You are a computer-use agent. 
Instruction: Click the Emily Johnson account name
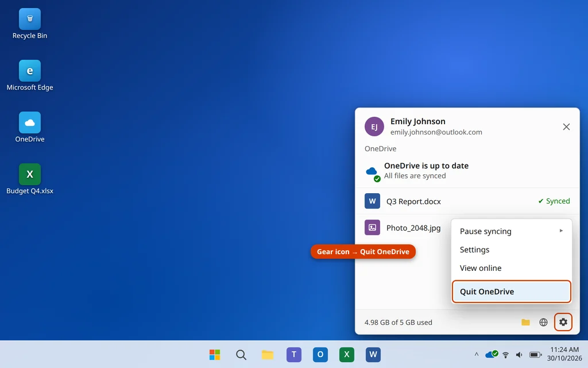point(418,121)
